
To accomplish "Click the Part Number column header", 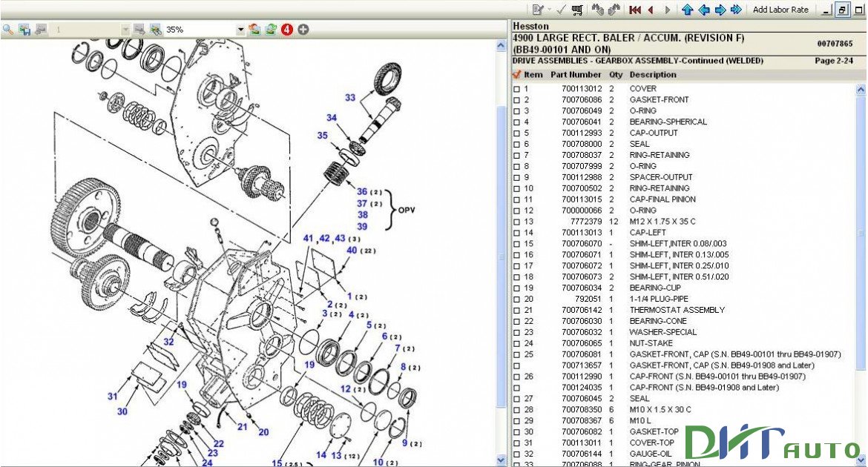I will [x=576, y=75].
